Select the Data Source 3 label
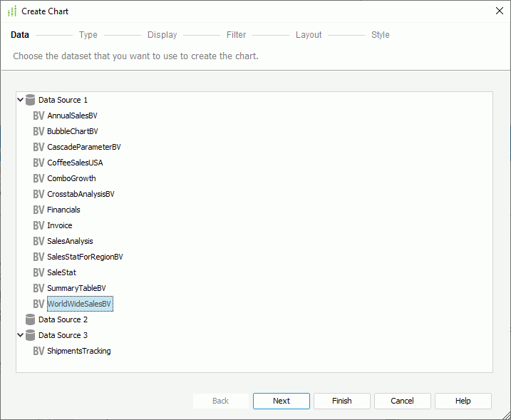The height and width of the screenshot is (420, 511). 63,335
